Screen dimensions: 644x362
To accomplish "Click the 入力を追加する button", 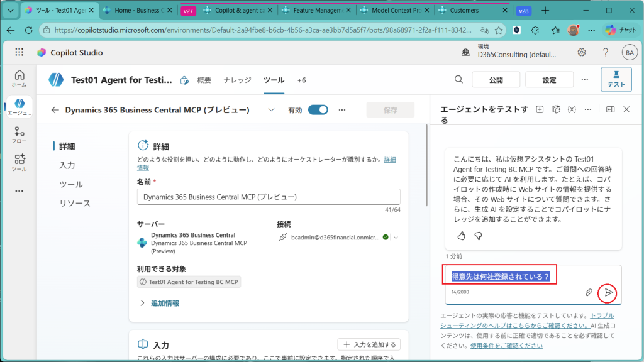I will [369, 344].
